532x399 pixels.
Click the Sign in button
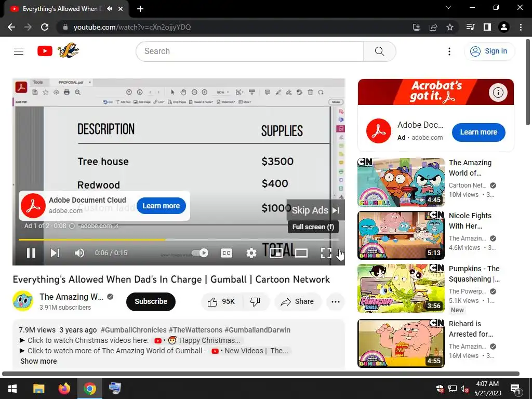pyautogui.click(x=489, y=51)
